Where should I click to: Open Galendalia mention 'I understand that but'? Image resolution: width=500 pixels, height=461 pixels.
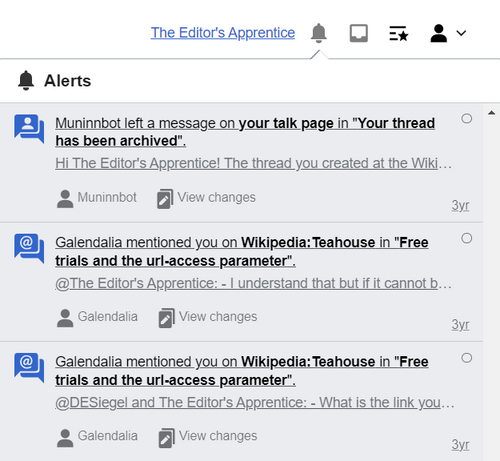[253, 283]
